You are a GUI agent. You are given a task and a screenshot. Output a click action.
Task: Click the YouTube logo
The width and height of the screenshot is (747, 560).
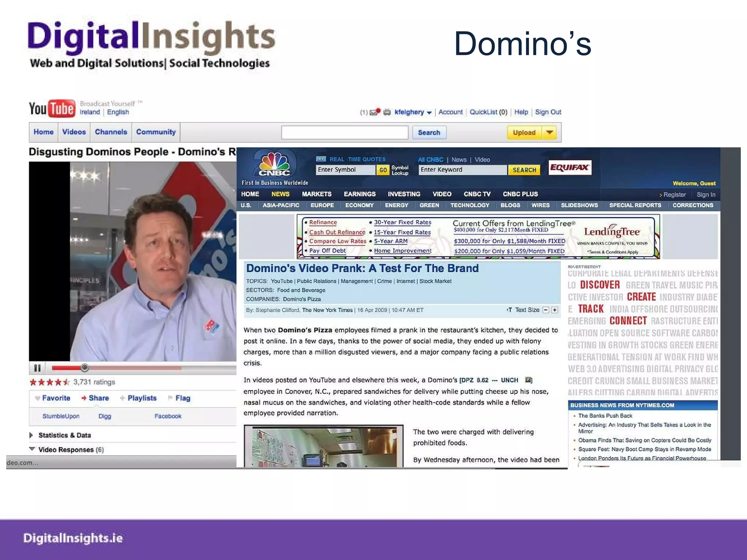[52, 108]
